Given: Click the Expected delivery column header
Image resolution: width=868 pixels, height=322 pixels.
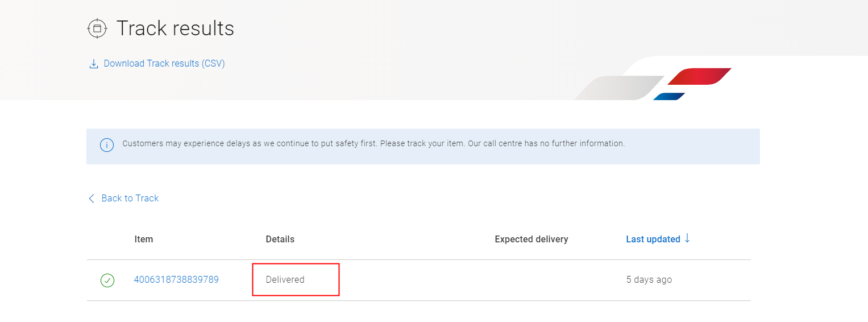Looking at the screenshot, I should click(531, 240).
